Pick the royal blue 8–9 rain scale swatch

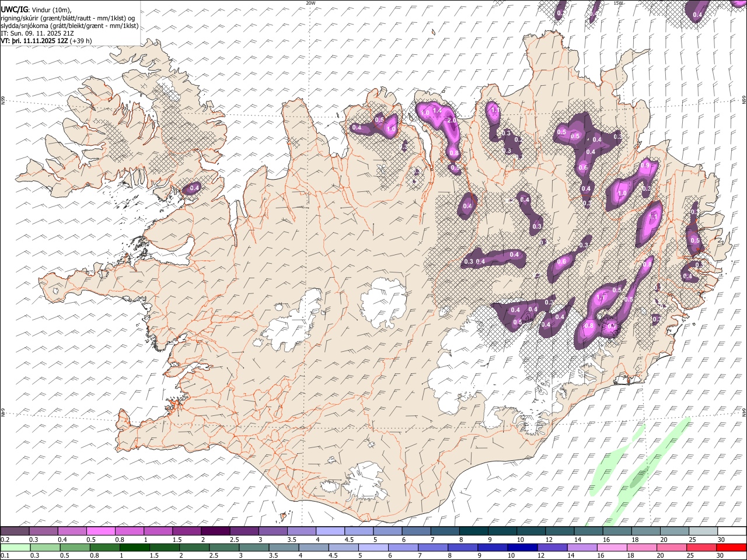click(x=463, y=547)
